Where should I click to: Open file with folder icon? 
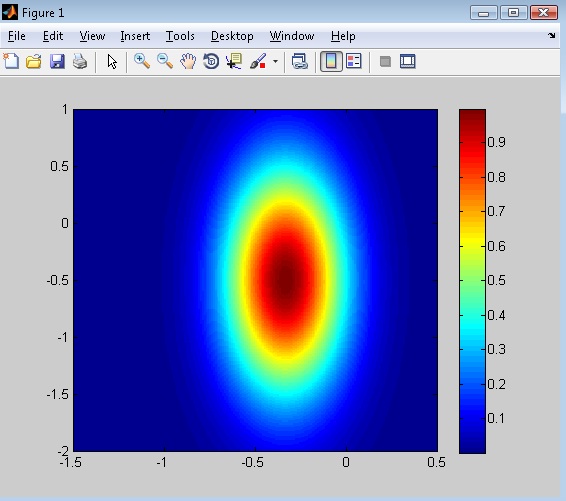tap(34, 61)
